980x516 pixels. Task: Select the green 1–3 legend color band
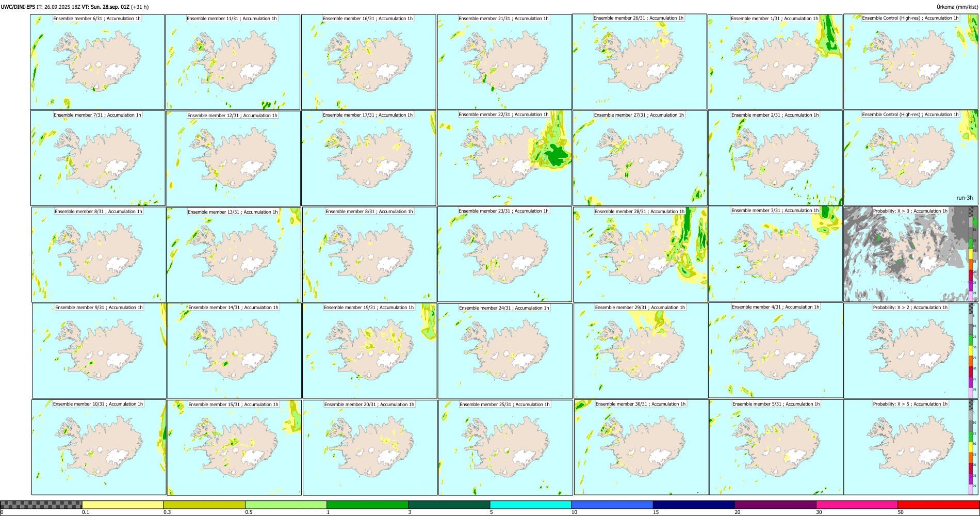point(367,505)
